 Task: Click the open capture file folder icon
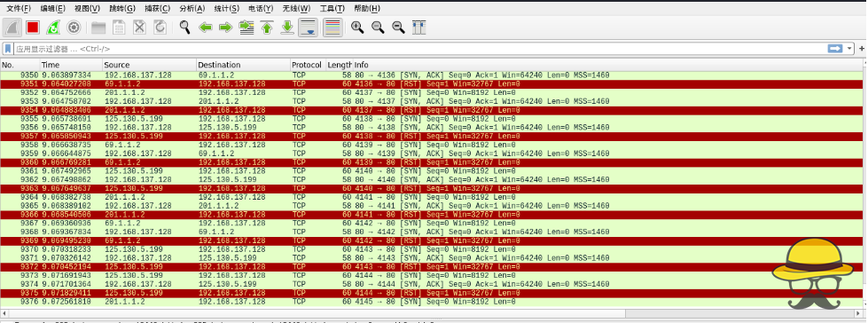(x=98, y=28)
